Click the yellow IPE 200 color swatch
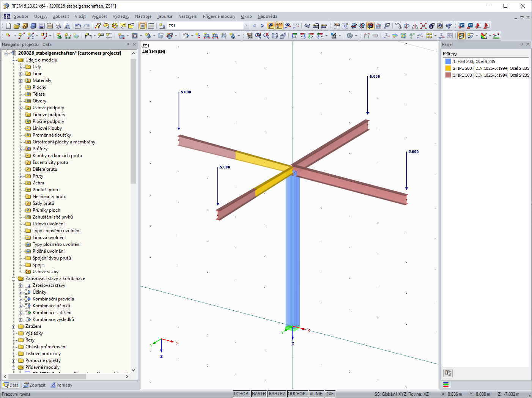 (x=448, y=68)
